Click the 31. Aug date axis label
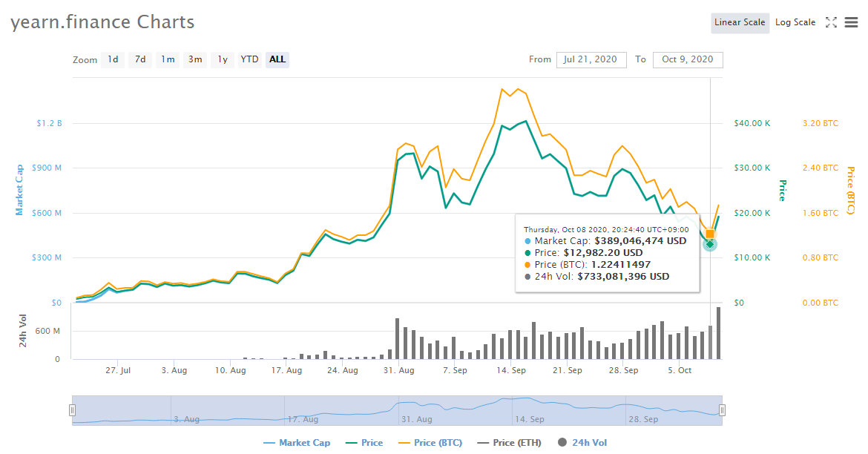868x454 pixels. coord(398,370)
